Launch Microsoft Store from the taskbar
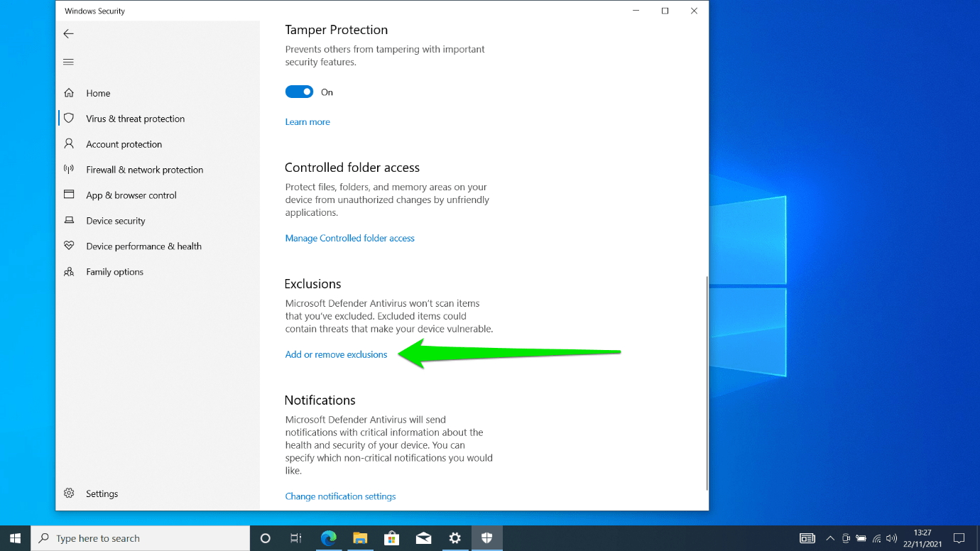 click(391, 538)
